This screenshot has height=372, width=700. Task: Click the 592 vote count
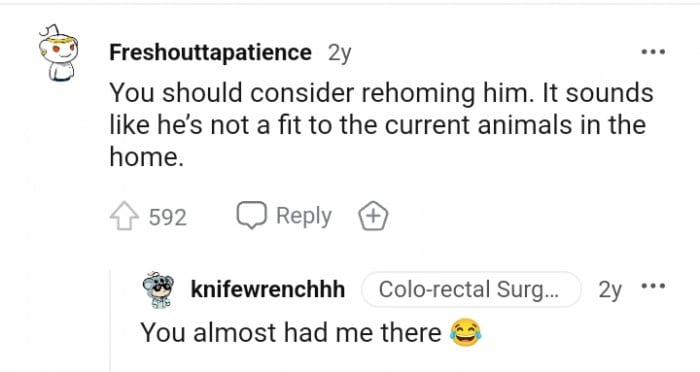(167, 217)
